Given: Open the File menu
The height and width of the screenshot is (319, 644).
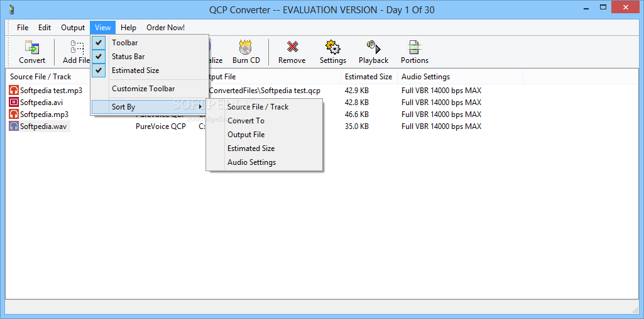Looking at the screenshot, I should [x=23, y=28].
